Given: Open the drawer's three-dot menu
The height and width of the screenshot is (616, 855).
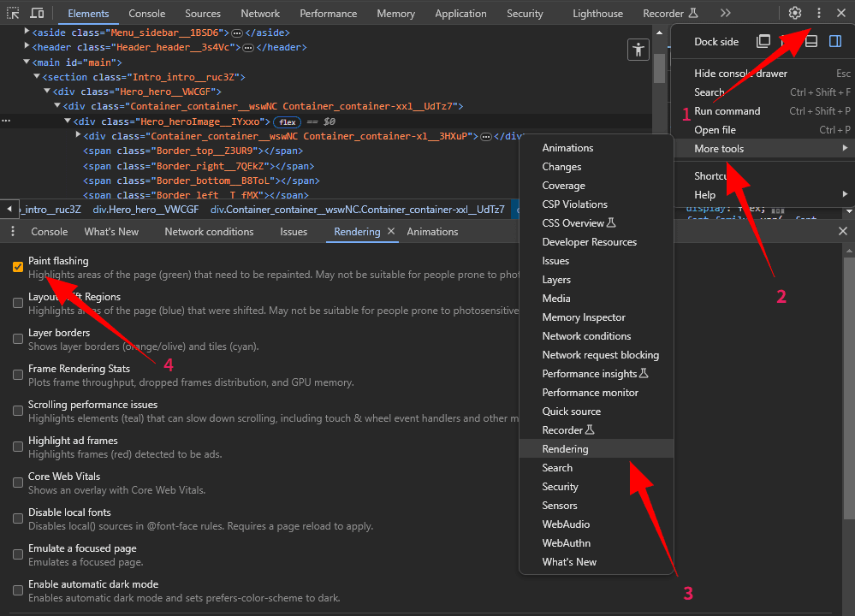Looking at the screenshot, I should pos(13,232).
